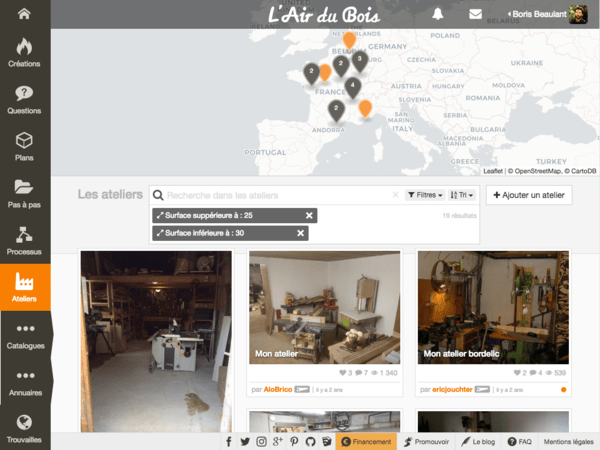The height and width of the screenshot is (450, 600).
Task: Open the 'Mon atelier bordelic' thumbnail
Action: click(493, 308)
